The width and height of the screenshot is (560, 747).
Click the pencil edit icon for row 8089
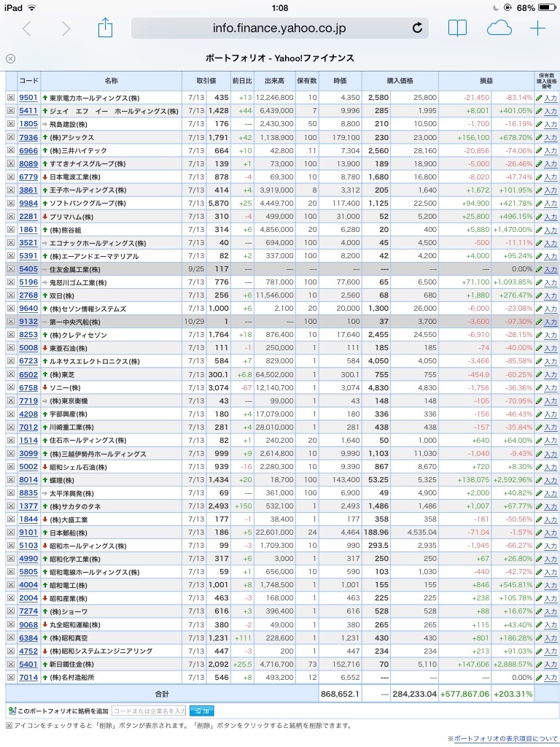click(x=539, y=163)
